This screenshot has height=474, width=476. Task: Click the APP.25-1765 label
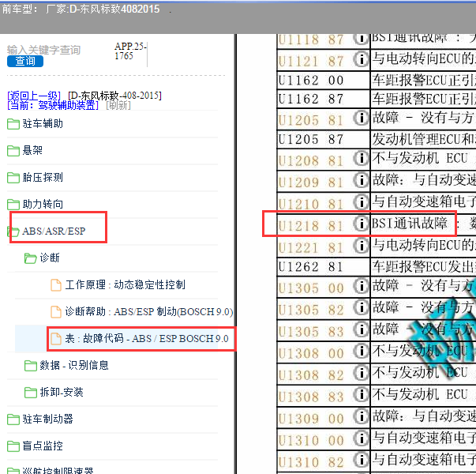130,51
